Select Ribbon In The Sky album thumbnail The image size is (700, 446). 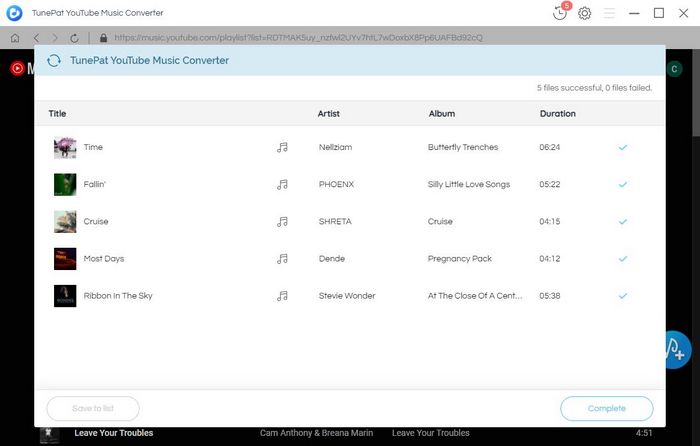point(65,296)
